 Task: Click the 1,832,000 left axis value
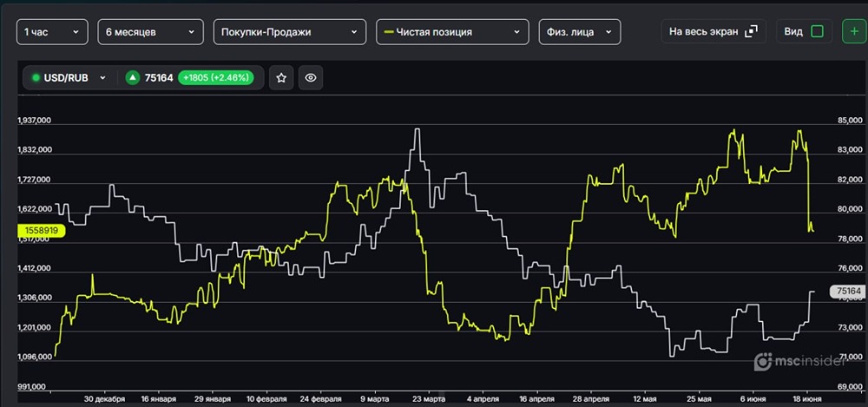click(x=36, y=149)
